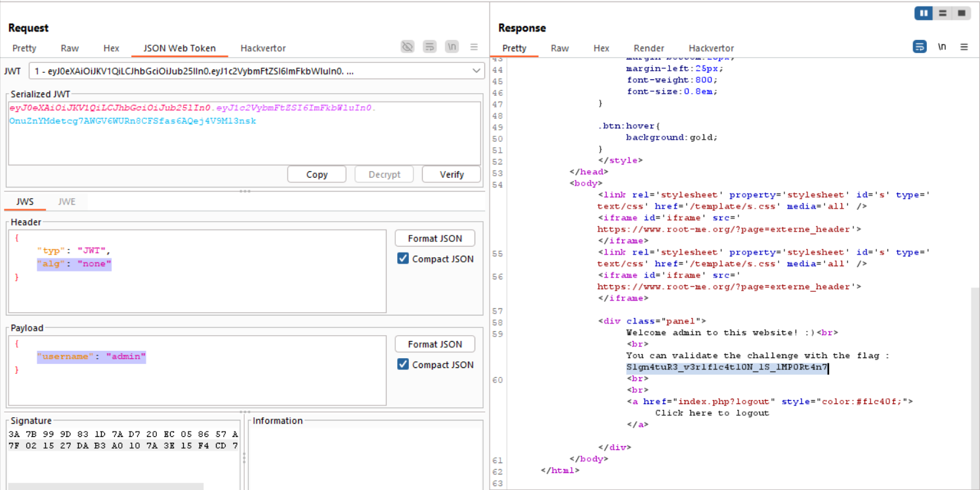Screen dimensions: 980x490
Task: Switch to Render tab in Response
Action: pos(649,48)
